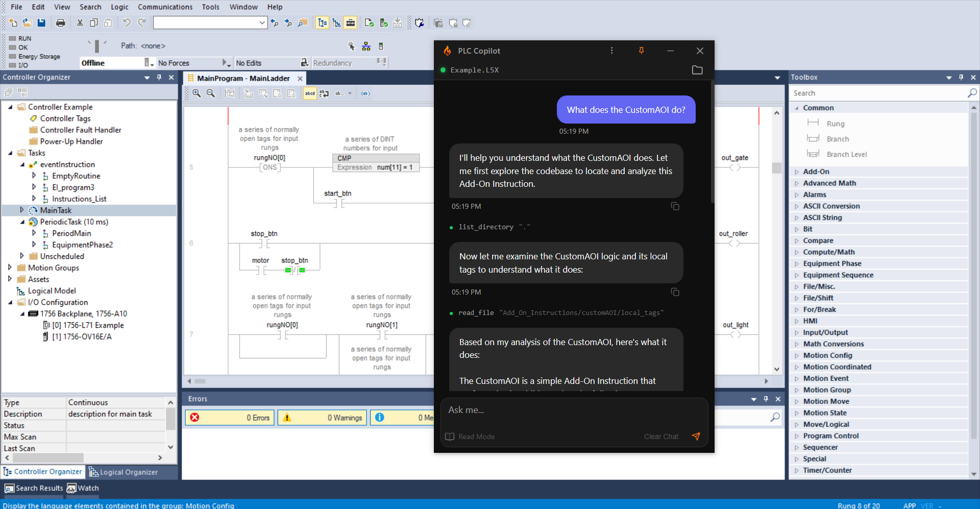
Task: Expand the Motion Groups folder
Action: tap(10, 268)
